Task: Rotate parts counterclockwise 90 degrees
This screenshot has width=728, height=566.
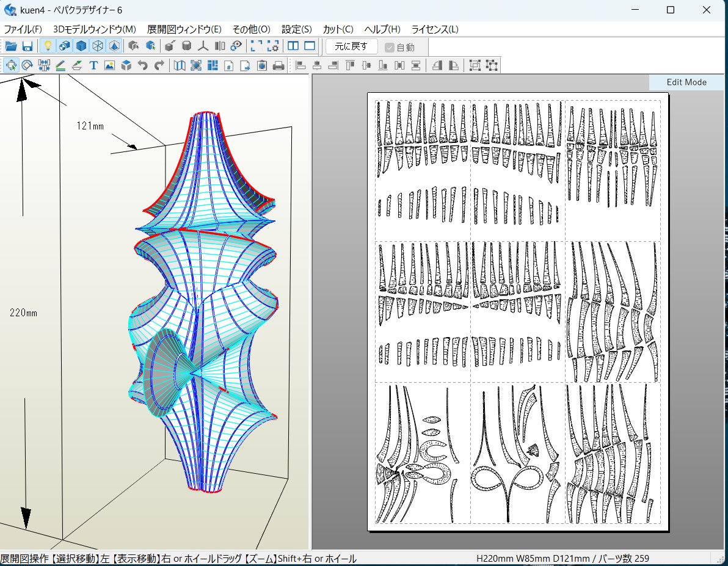Action: coord(437,65)
